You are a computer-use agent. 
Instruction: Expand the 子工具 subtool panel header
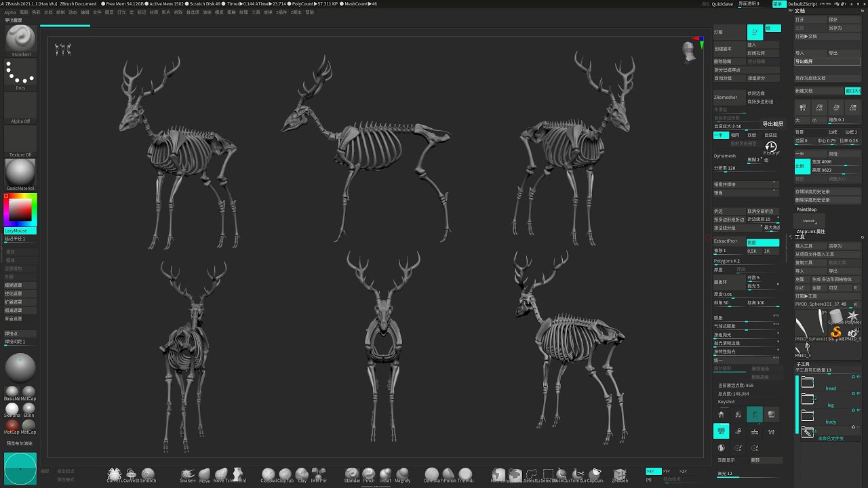803,364
